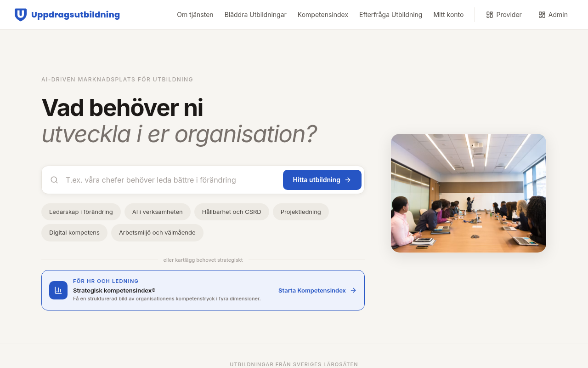Viewport: 588px width, 368px height.
Task: Click the kompetenstryck description under Strategisk kompetensindex
Action: pos(167,299)
